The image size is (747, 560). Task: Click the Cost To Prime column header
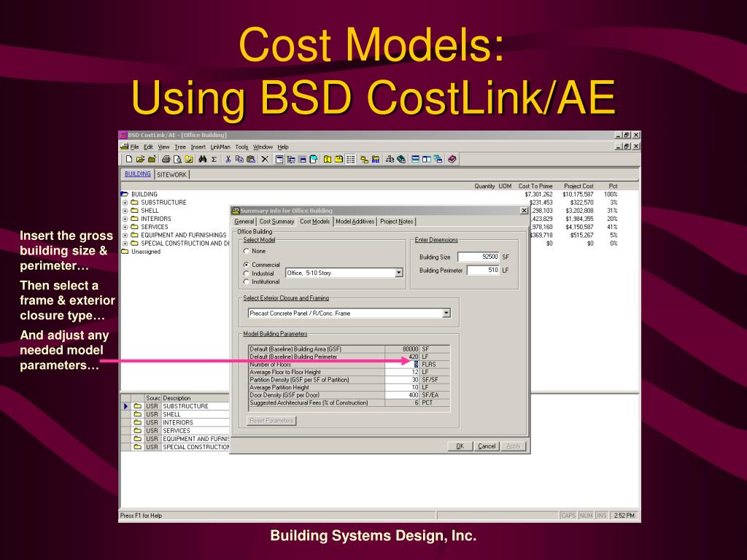click(x=535, y=186)
